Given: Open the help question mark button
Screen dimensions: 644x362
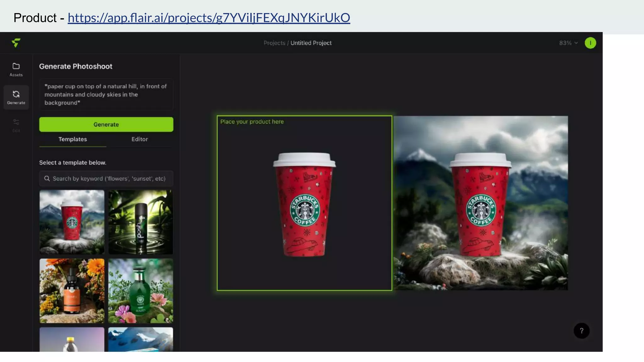Looking at the screenshot, I should pyautogui.click(x=581, y=331).
